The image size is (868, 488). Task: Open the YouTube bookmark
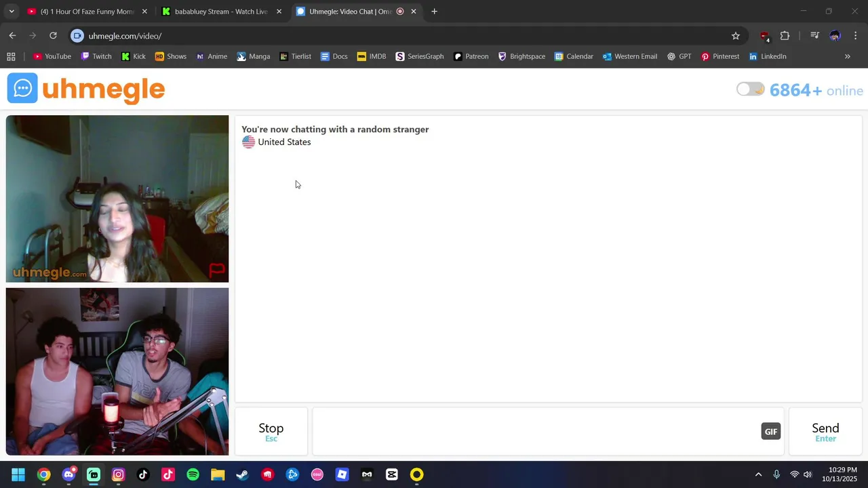[x=52, y=56]
